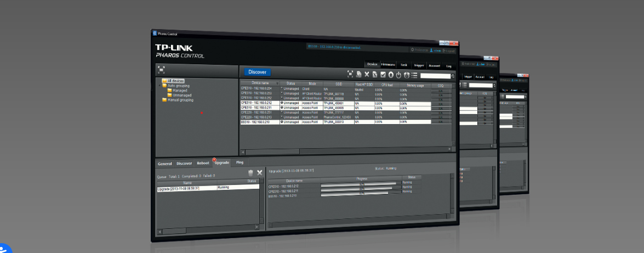Click progress bar for BS510 - 192.168.0.210

click(x=361, y=193)
